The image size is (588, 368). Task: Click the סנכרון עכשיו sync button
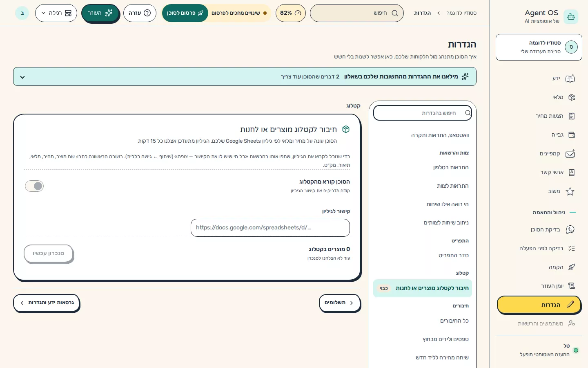tap(49, 254)
